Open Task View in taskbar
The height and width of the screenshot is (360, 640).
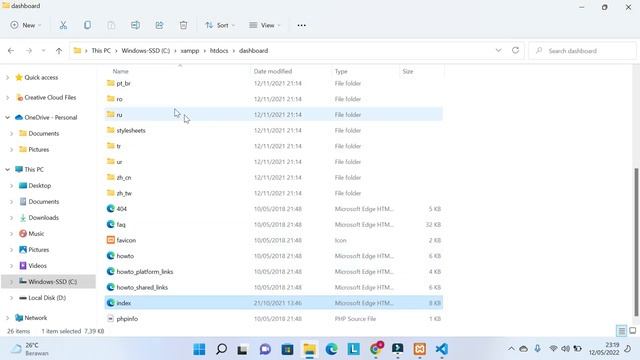coord(243,349)
